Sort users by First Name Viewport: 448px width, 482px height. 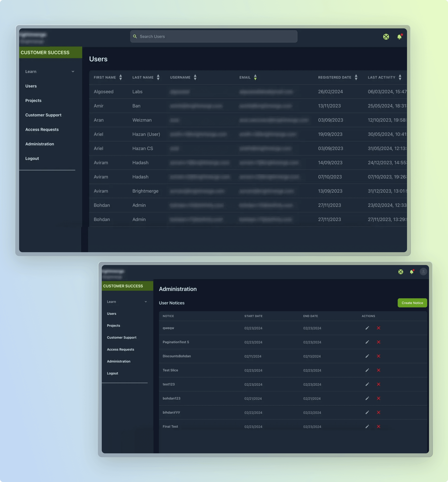click(120, 77)
